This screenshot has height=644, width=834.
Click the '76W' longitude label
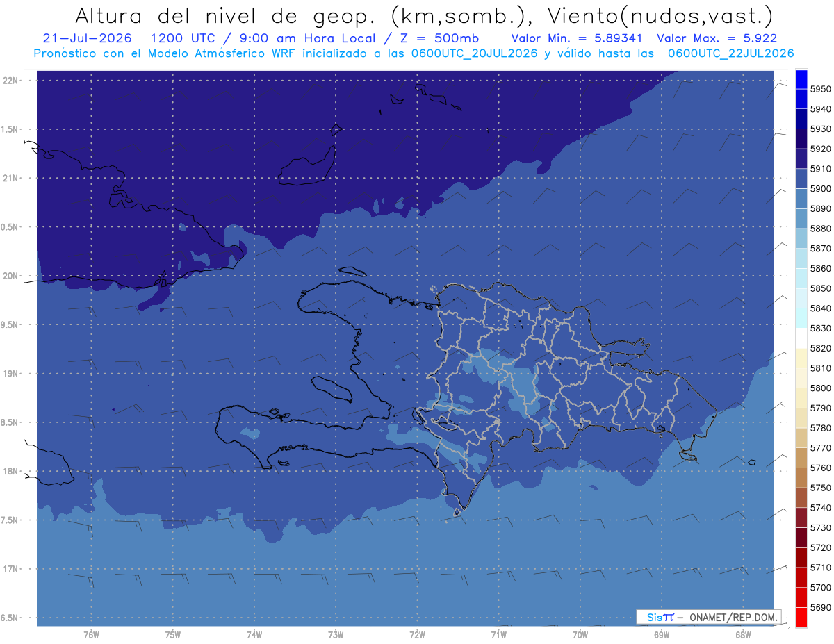(x=91, y=634)
